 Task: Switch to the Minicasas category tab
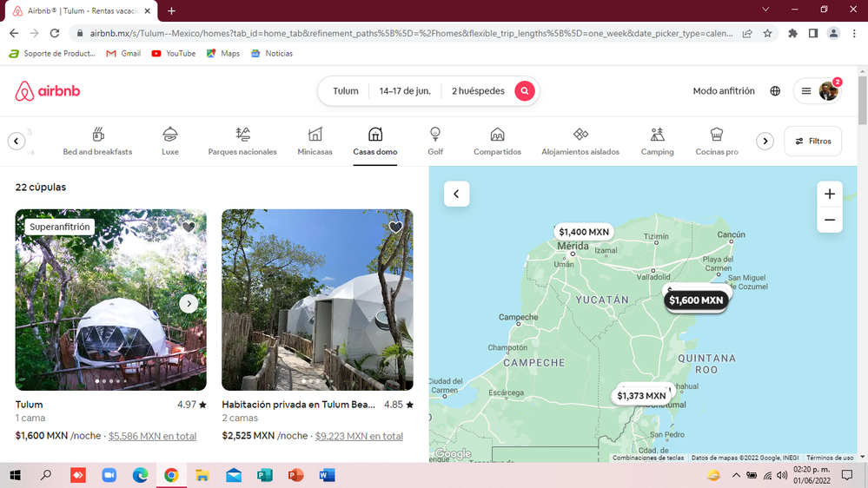(x=315, y=141)
